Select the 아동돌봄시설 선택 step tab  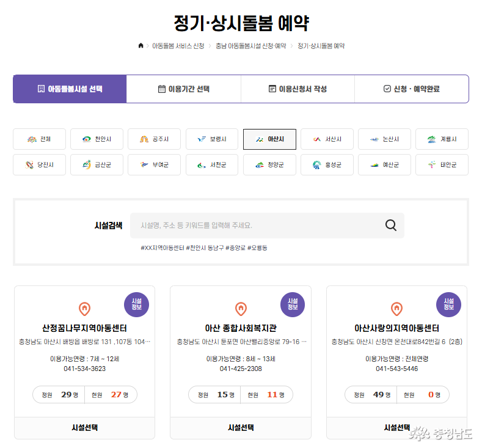pyautogui.click(x=70, y=89)
